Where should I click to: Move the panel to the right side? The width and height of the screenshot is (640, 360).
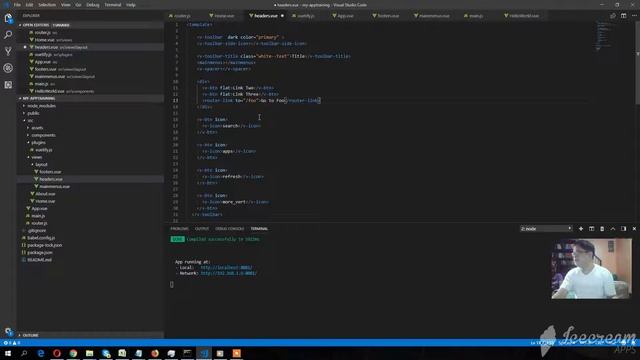click(623, 229)
